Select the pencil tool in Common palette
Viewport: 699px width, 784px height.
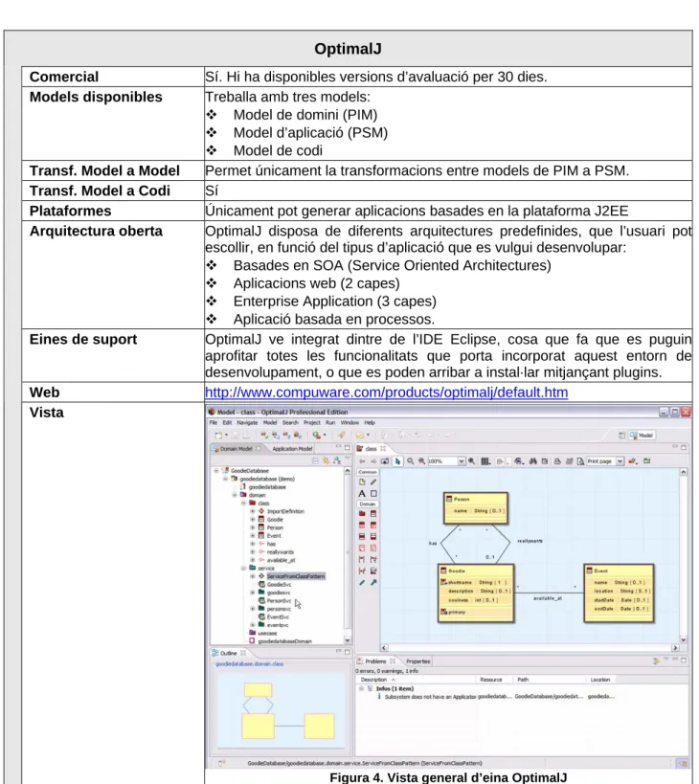373,482
